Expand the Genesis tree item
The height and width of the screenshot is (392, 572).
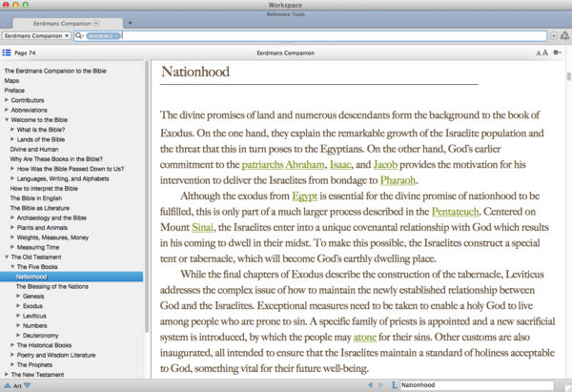tap(19, 297)
